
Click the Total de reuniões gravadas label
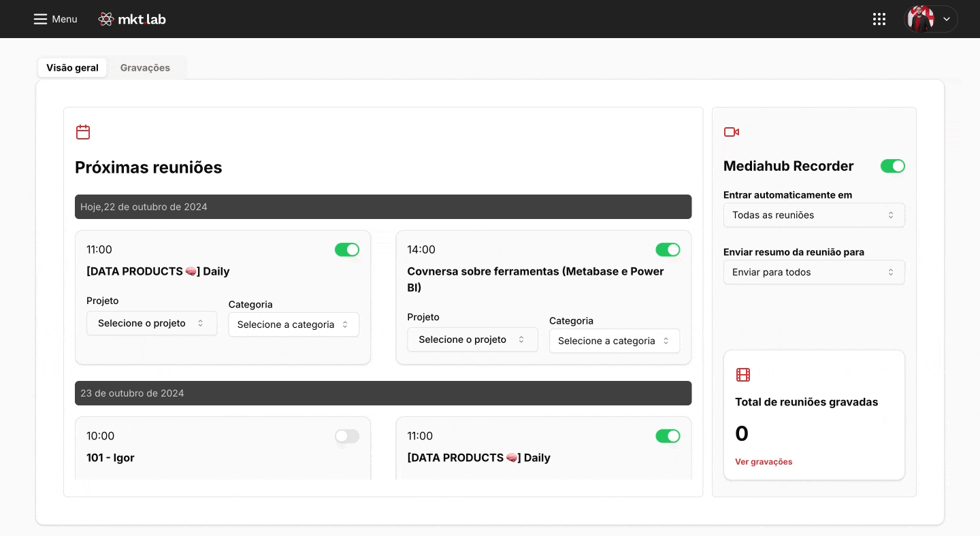[x=806, y=402]
